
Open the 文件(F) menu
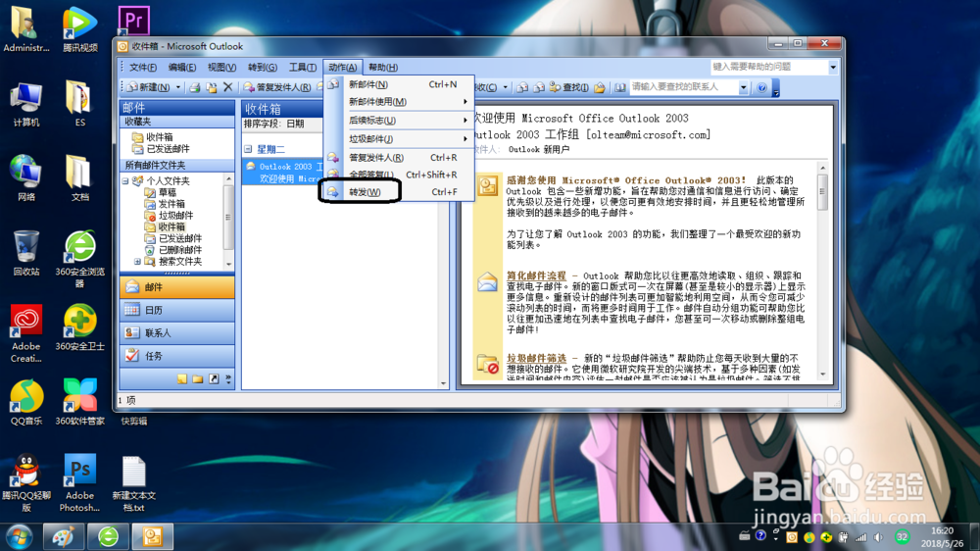point(143,67)
